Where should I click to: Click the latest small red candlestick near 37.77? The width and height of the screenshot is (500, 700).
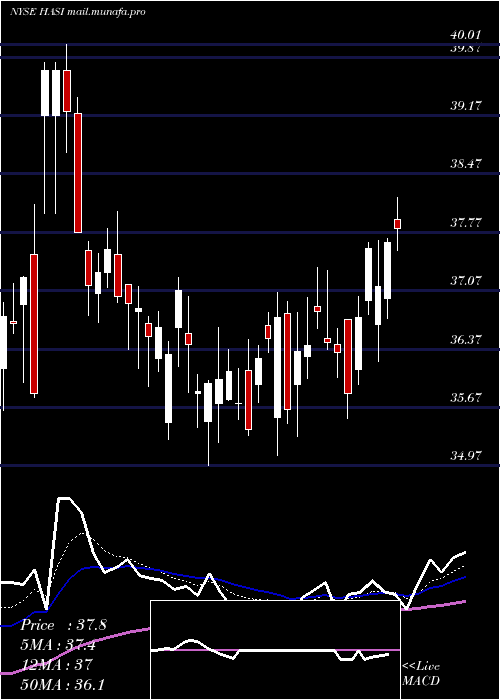coord(397,224)
